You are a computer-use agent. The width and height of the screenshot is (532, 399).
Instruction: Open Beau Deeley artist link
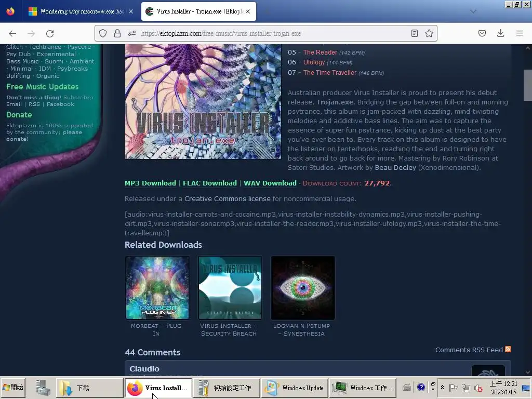395,167
